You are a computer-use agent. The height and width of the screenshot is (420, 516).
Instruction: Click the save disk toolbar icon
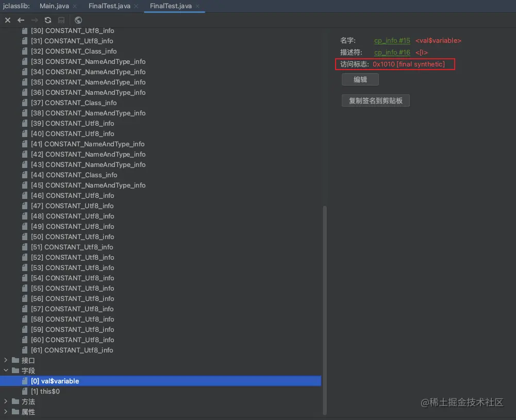click(61, 20)
